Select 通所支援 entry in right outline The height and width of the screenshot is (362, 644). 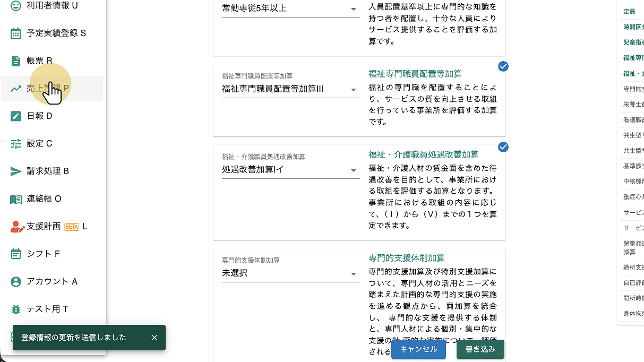632,267
